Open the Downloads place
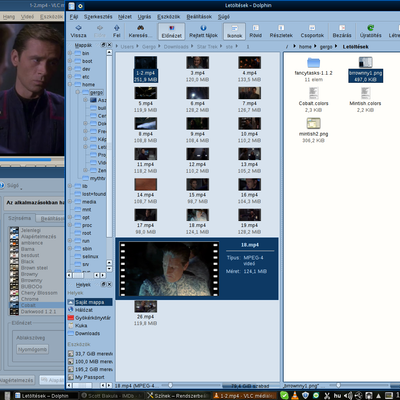The image size is (400, 400). 87,333
